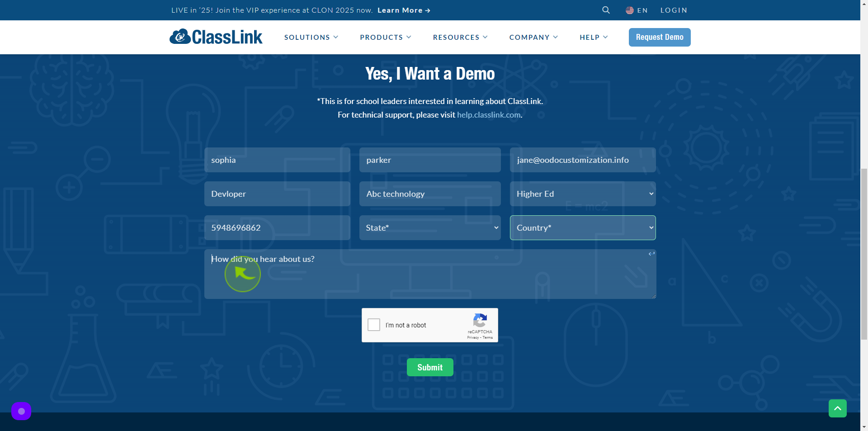Viewport: 868px width, 431px height.
Task: Expand the Help menu
Action: click(594, 37)
